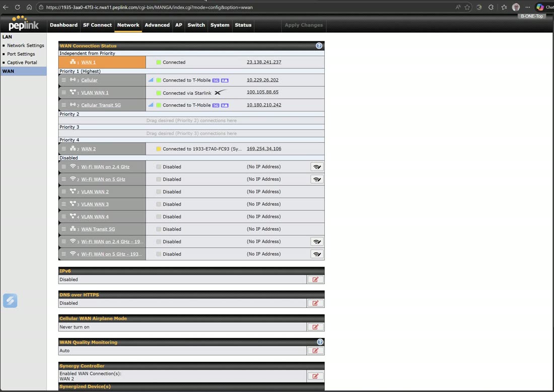Open Wi-Fi WAN on 2.4 GHz link
The width and height of the screenshot is (554, 392).
pos(105,167)
